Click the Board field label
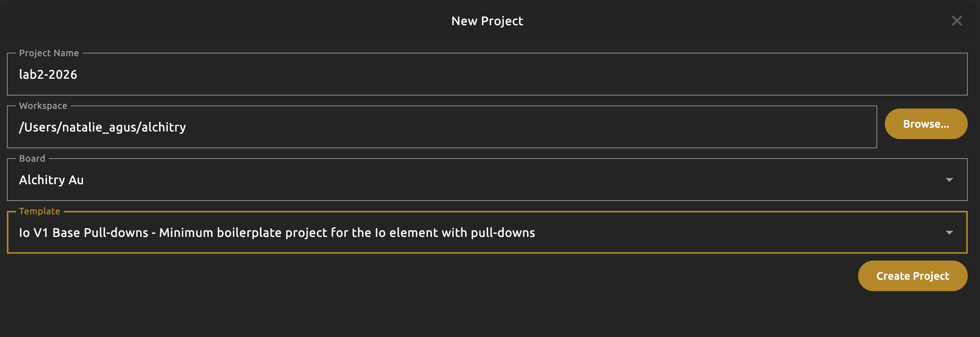This screenshot has width=980, height=337. pyautogui.click(x=32, y=159)
